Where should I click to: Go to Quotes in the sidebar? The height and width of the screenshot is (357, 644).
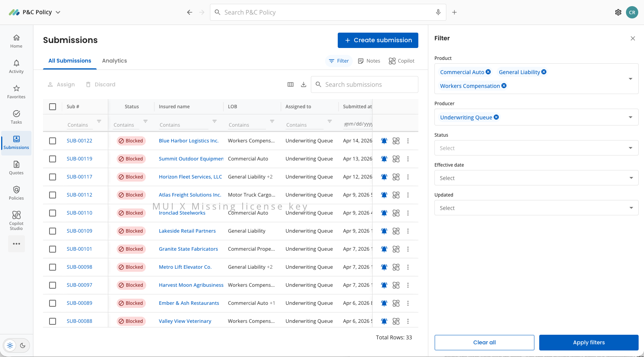(x=16, y=168)
